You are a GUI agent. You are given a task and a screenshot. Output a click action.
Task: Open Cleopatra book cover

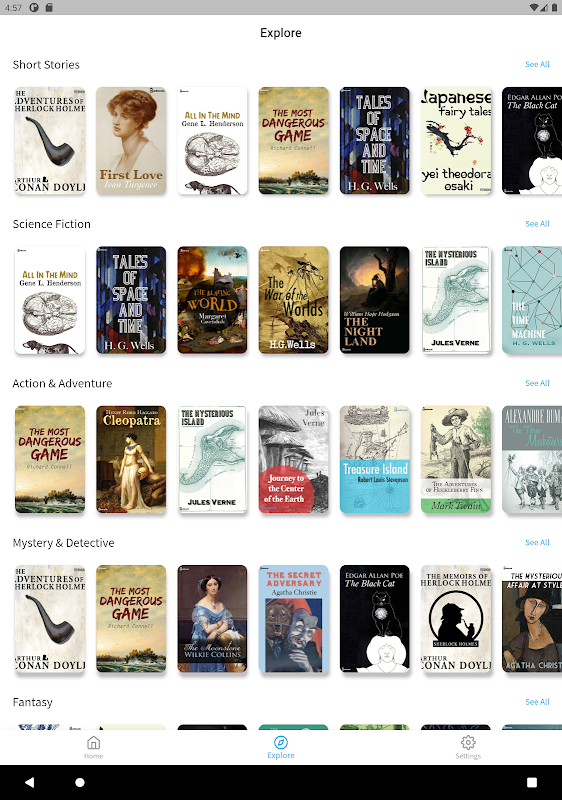tap(131, 459)
